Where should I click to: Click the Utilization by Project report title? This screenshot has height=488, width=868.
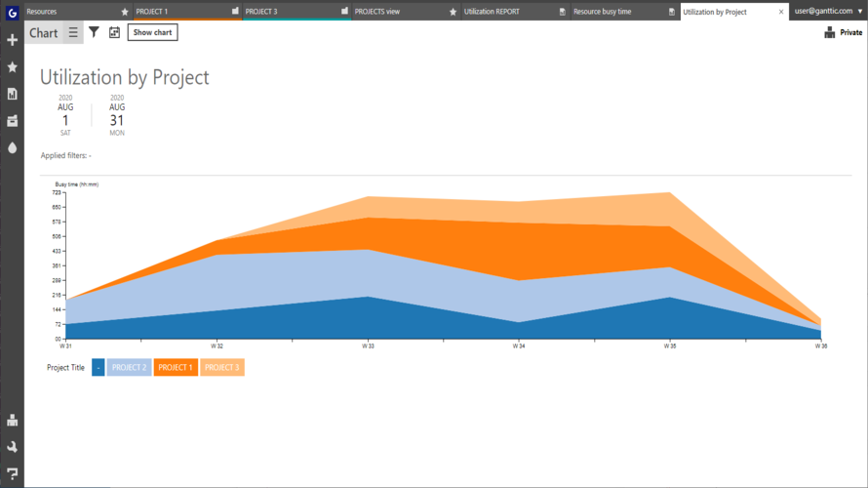(125, 77)
